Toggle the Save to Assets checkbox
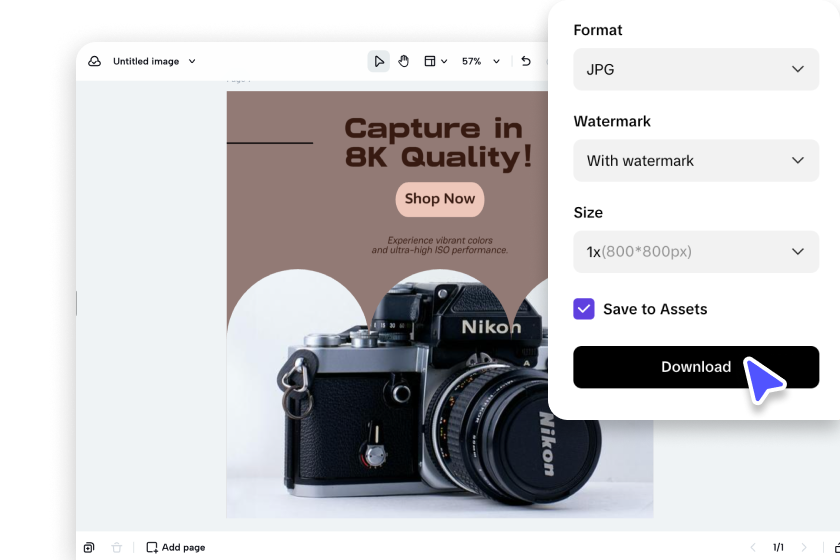 point(584,309)
